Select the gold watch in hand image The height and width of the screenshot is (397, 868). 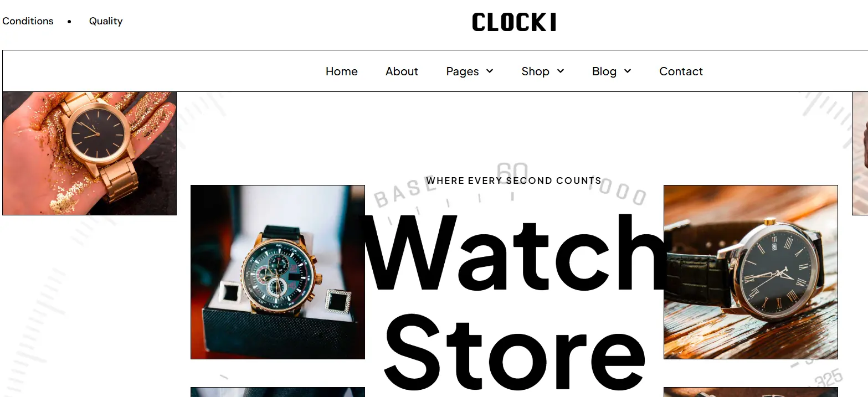90,153
